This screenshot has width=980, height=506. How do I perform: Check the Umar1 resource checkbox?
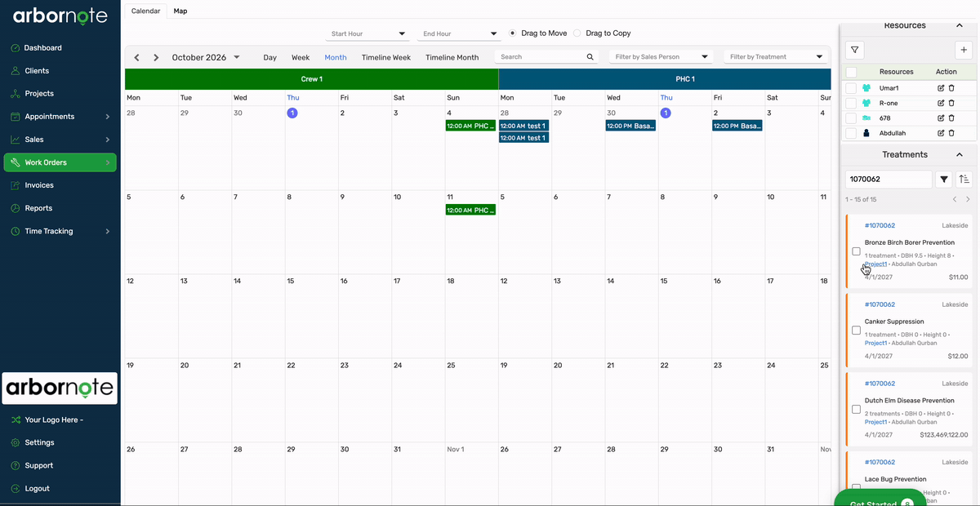click(851, 88)
